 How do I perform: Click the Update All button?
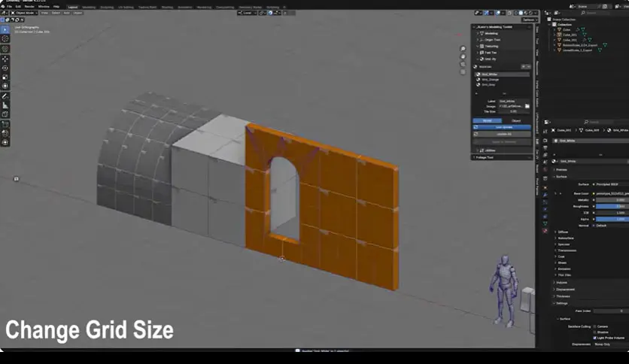(502, 134)
